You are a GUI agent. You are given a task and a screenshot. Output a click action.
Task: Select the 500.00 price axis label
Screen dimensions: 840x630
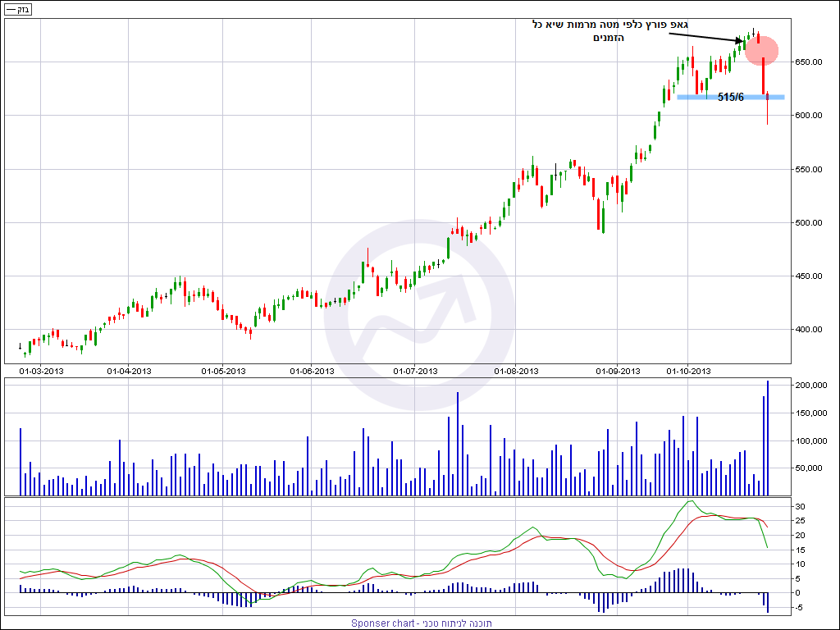pyautogui.click(x=807, y=223)
